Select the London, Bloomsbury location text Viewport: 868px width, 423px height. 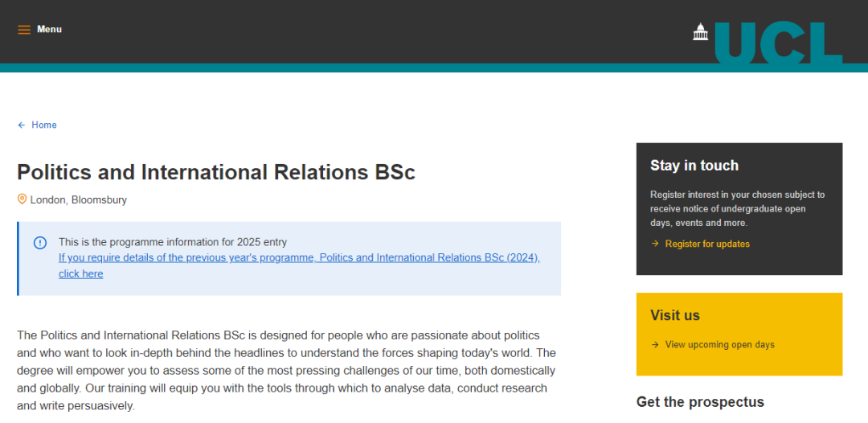[79, 200]
